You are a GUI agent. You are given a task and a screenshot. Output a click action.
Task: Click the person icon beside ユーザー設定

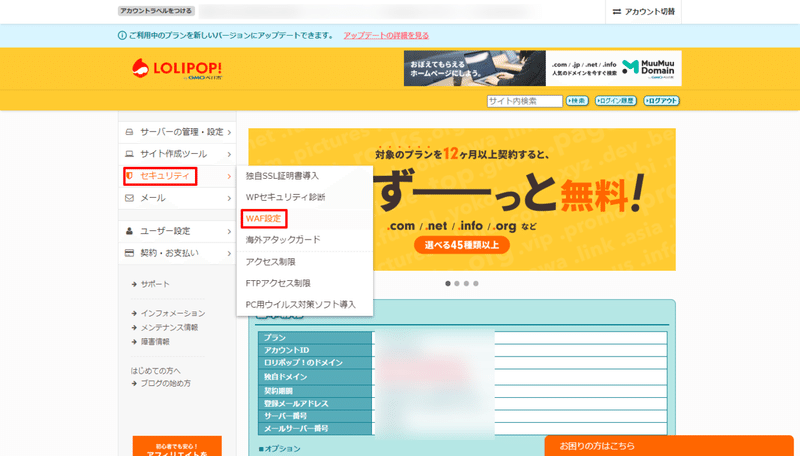[x=129, y=231]
